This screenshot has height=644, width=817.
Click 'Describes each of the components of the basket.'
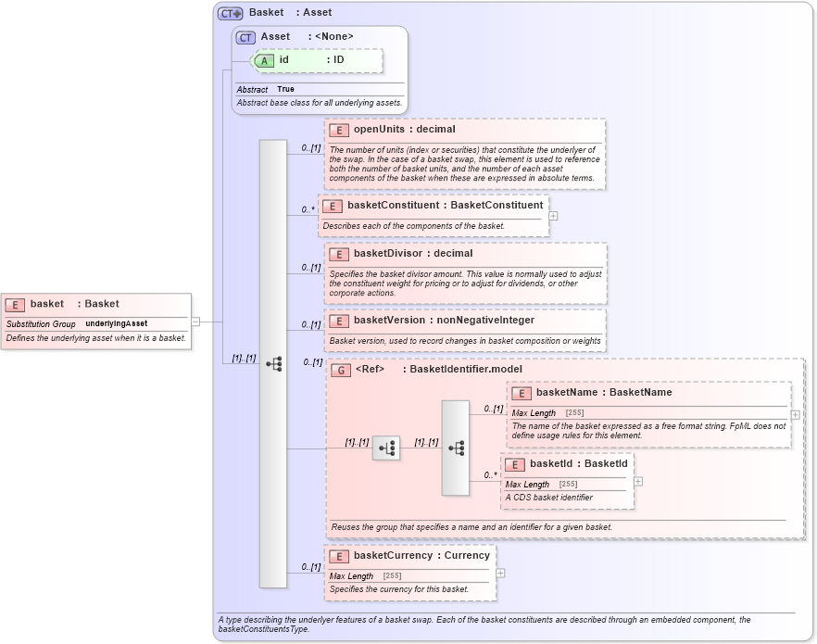(x=414, y=225)
